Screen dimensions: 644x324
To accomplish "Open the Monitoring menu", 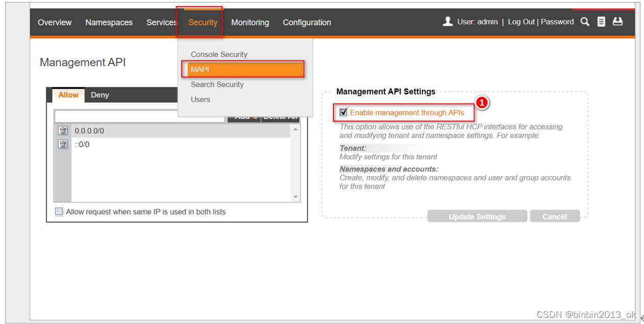I will pyautogui.click(x=250, y=22).
